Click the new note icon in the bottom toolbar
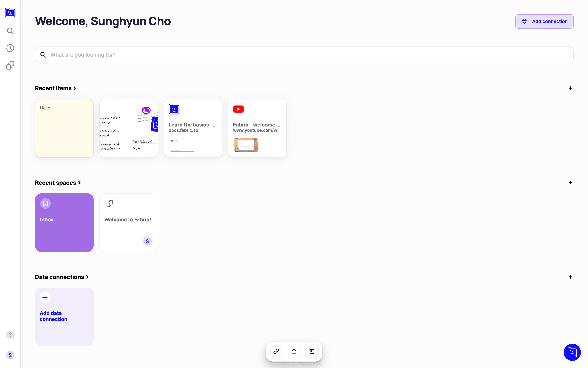This screenshot has height=368, width=588. click(x=312, y=351)
